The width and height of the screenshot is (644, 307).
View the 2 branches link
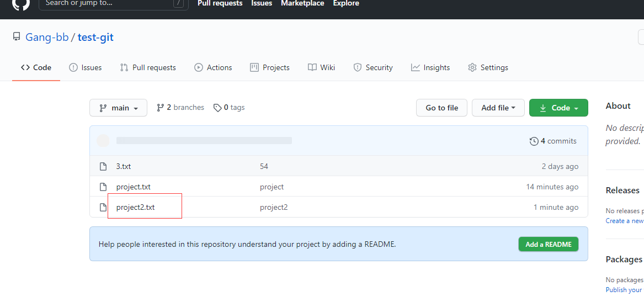180,107
